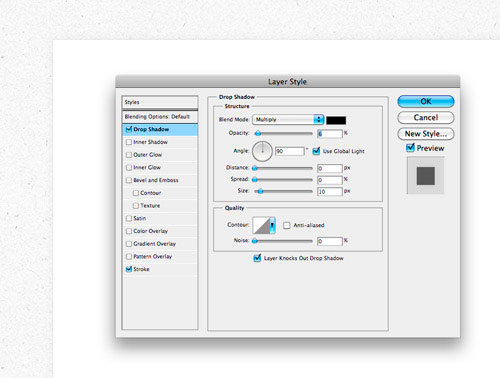Screen dimensions: 500x378
Task: Toggle Use Global Light checkbox
Action: tap(316, 151)
